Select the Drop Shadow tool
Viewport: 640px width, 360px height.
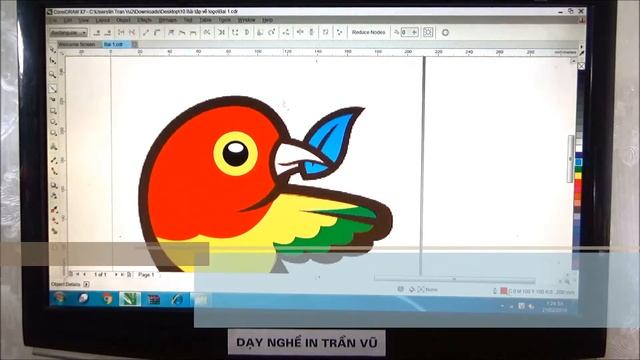coord(54,185)
